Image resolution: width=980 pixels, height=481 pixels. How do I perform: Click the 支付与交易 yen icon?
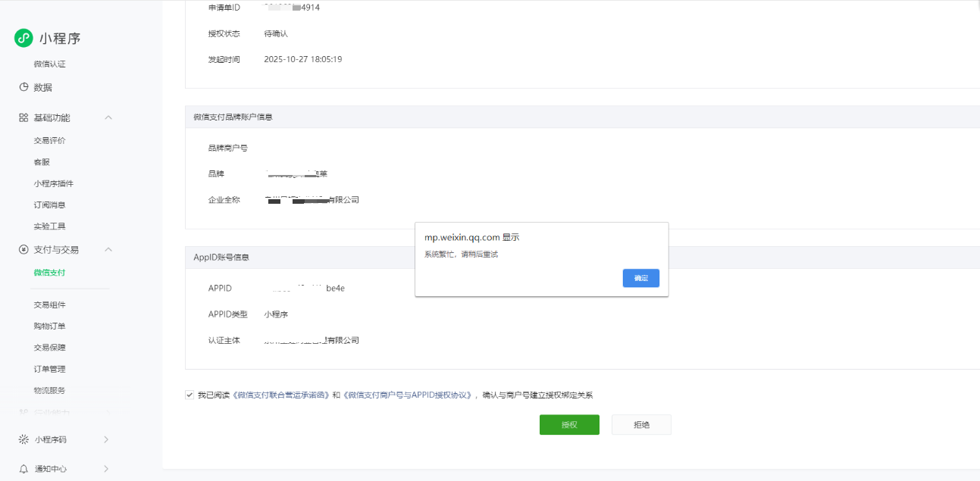tap(23, 249)
